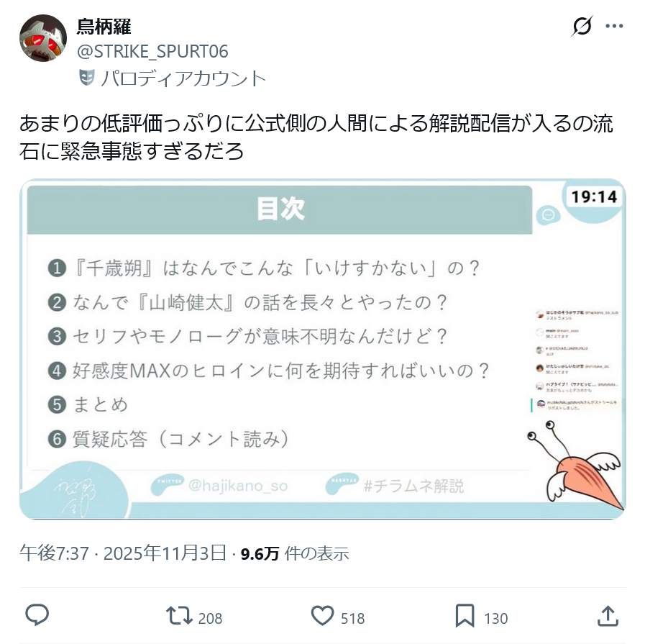The width and height of the screenshot is (645, 644).
Task: Open the attached 目次 slide image
Action: [322, 349]
